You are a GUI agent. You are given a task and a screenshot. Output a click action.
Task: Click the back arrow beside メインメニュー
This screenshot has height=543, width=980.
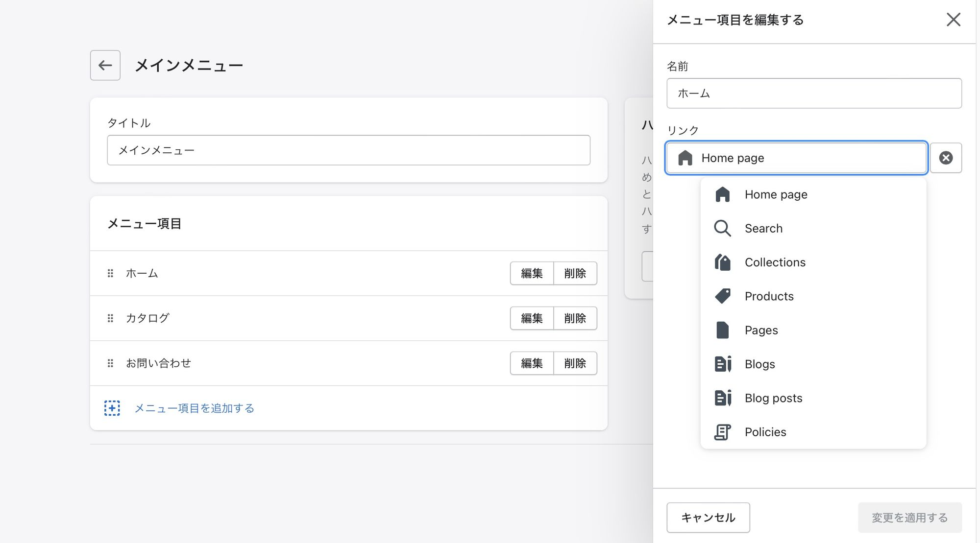pos(105,65)
